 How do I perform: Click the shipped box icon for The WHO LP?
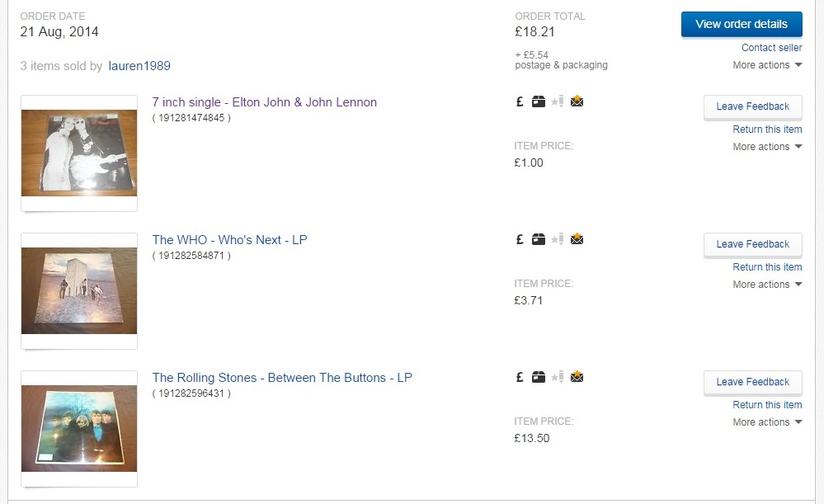[x=539, y=240]
